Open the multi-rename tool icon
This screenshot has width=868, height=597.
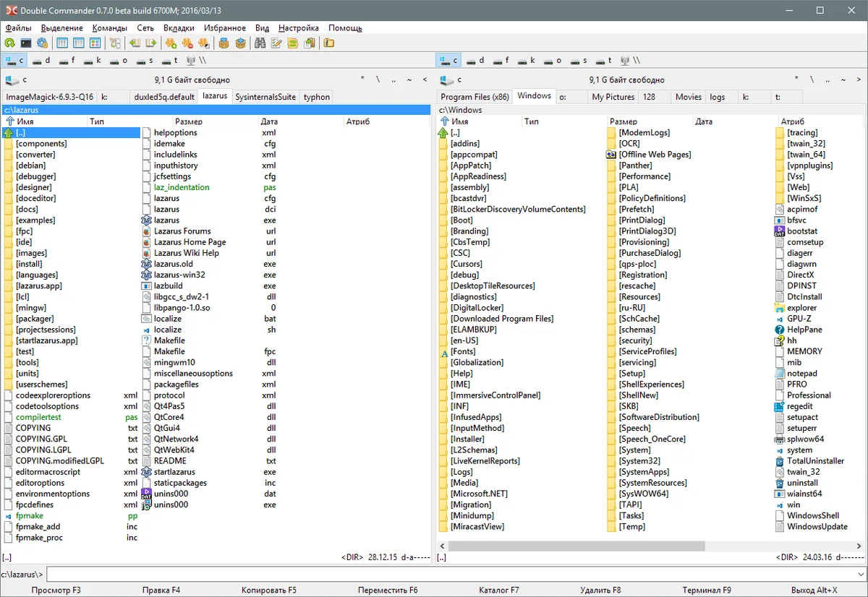pos(276,43)
